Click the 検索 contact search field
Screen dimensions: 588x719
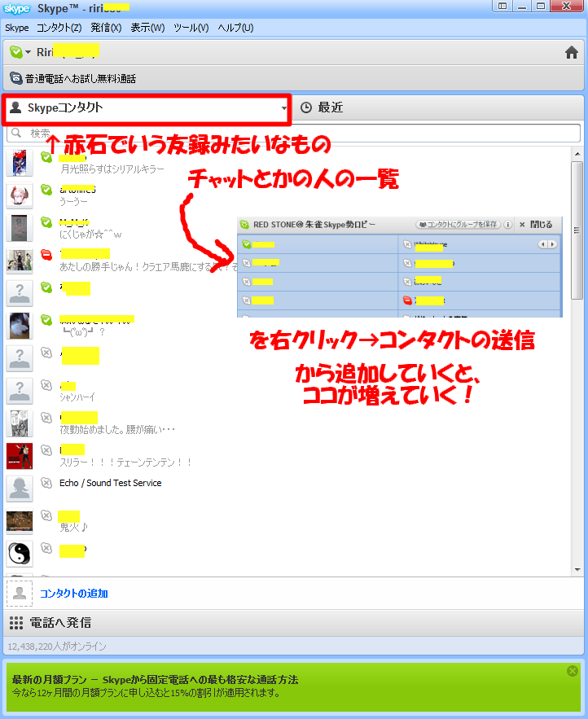[293, 133]
